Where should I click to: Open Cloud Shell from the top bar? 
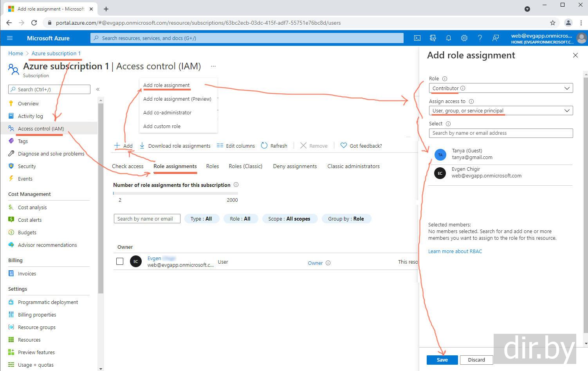pos(417,38)
